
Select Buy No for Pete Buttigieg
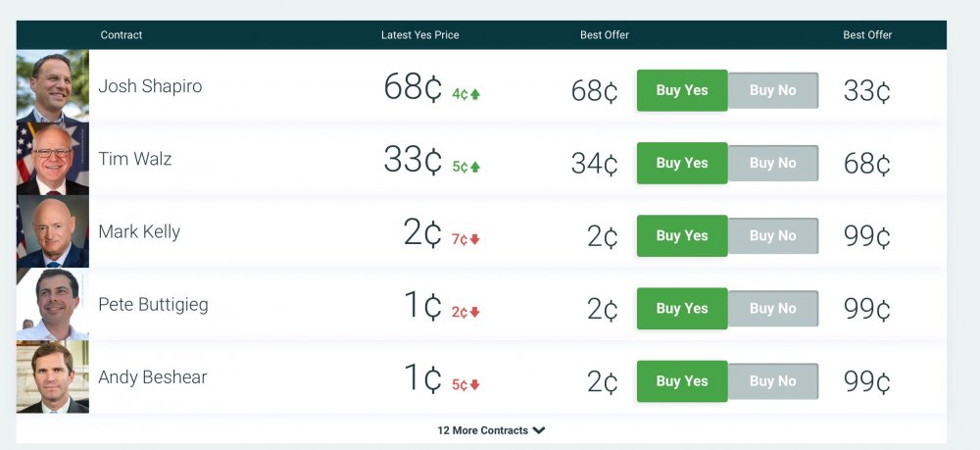773,308
